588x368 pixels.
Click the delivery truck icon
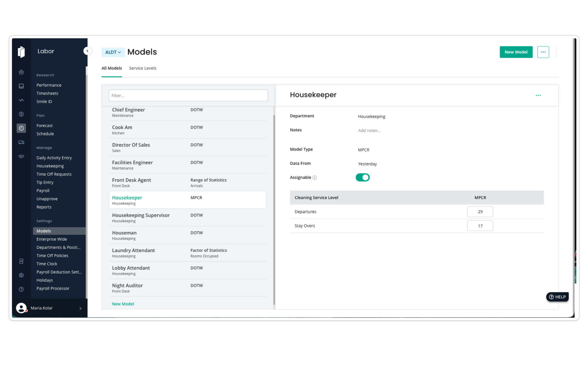pos(21,142)
